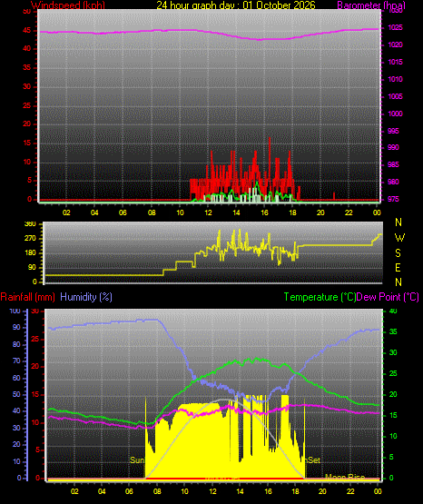The image size is (423, 504).
Task: Click the 1015 barometer axis value
Action: point(396,62)
